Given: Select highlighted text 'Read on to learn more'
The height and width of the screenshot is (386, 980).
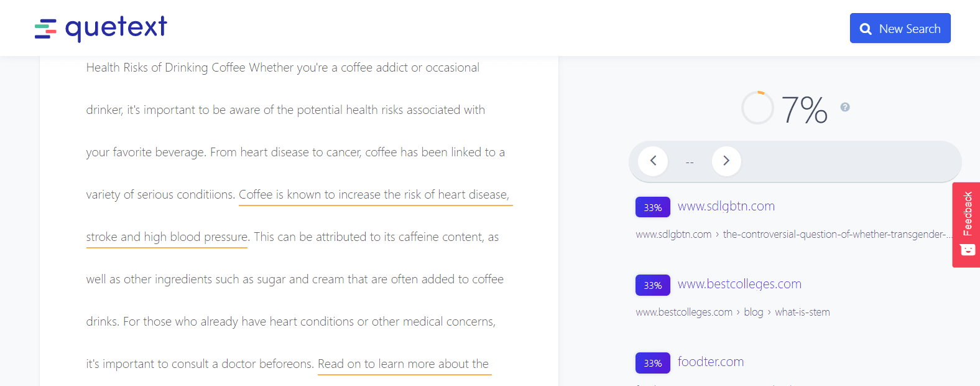Looking at the screenshot, I should (403, 364).
